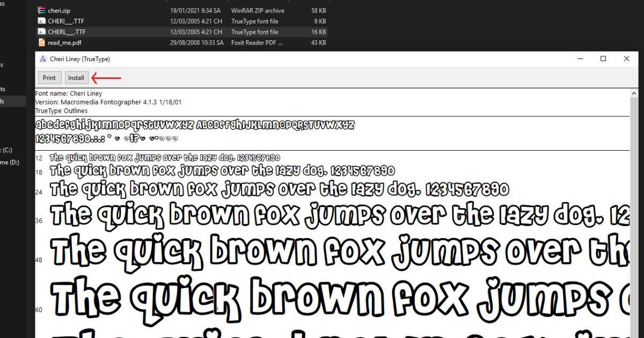Image resolution: width=644 pixels, height=338 pixels.
Task: Click the Install button
Action: point(76,78)
